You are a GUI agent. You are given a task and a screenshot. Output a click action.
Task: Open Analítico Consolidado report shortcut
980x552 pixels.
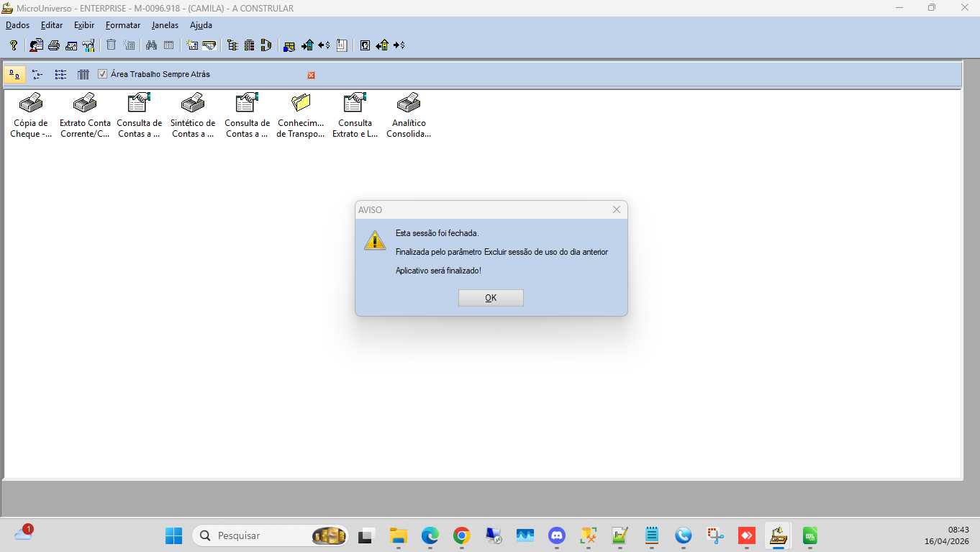point(409,104)
